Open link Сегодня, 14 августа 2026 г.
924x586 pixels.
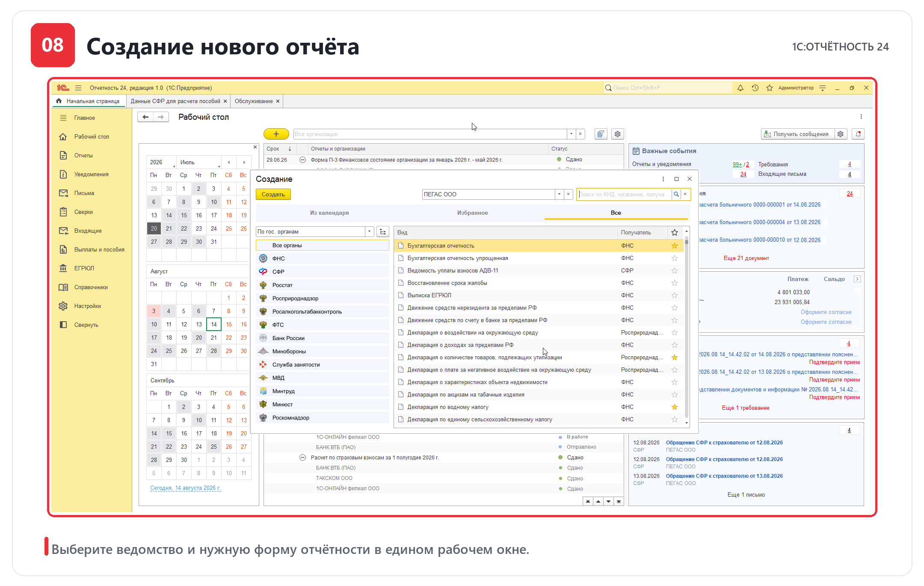tap(185, 488)
